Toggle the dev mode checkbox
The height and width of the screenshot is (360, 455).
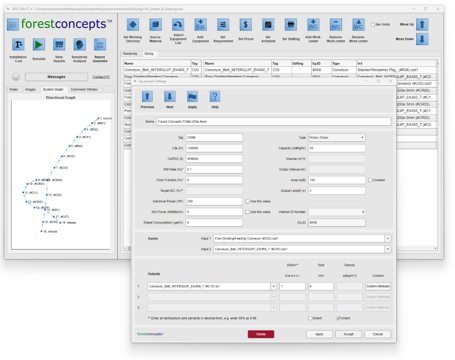coord(373,25)
